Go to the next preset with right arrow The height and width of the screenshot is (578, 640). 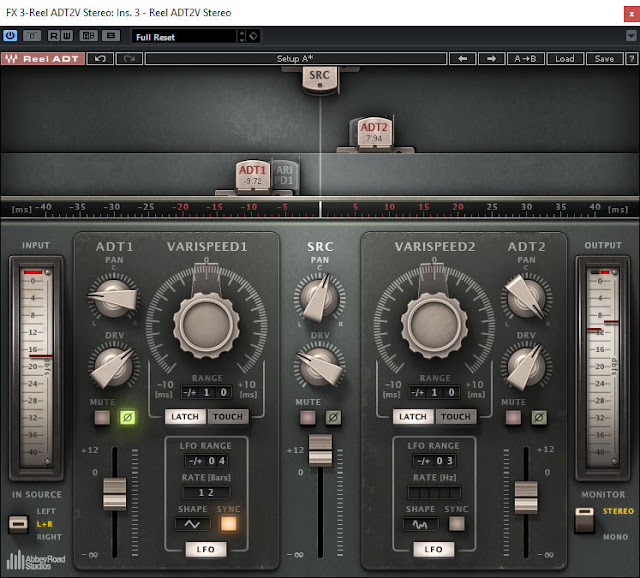(x=491, y=59)
